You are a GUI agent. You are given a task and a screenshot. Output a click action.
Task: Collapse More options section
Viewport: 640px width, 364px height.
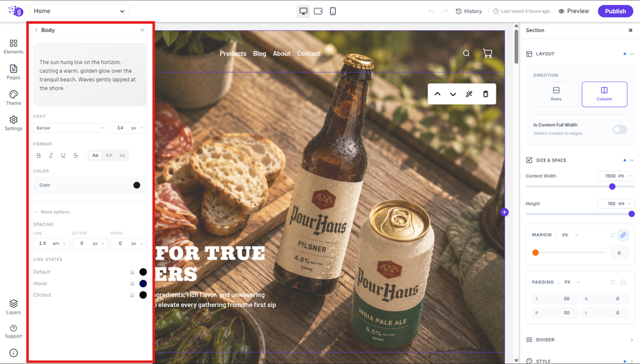[x=52, y=212]
